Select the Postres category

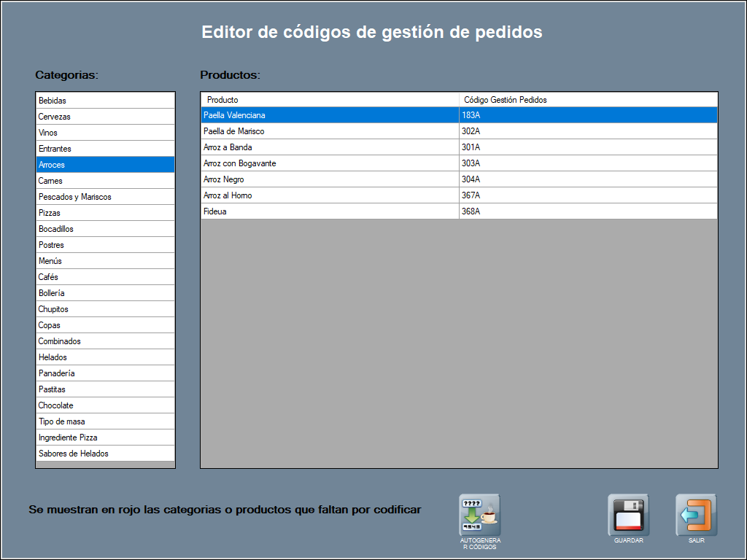tap(105, 245)
